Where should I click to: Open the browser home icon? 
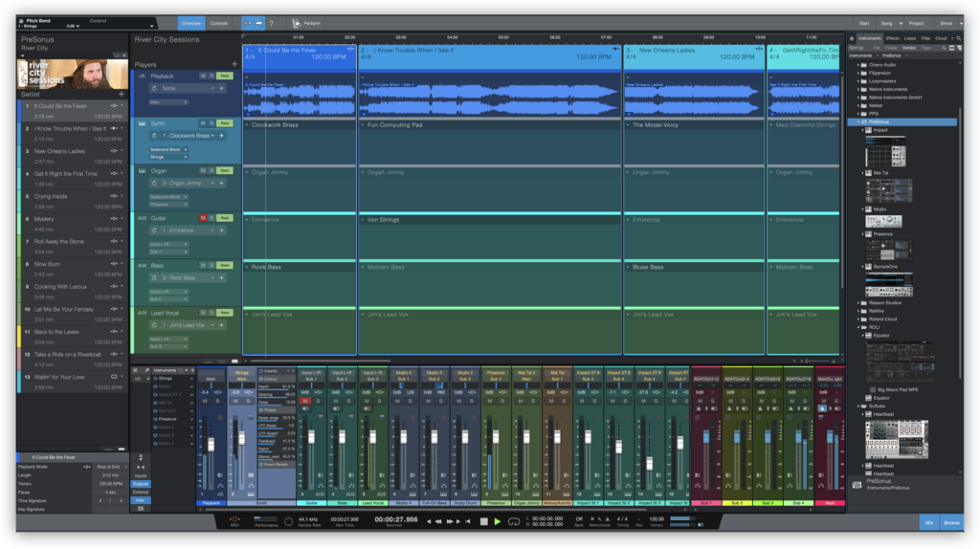[852, 38]
